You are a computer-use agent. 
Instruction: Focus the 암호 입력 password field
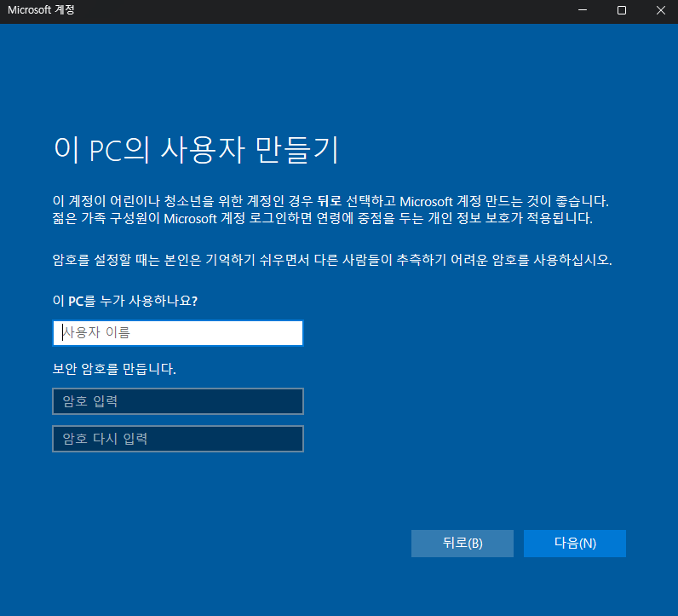tap(177, 401)
